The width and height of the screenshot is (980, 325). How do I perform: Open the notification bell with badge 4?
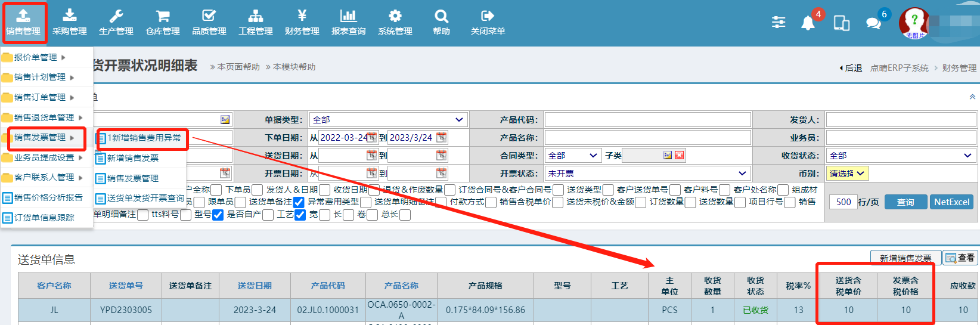[808, 23]
